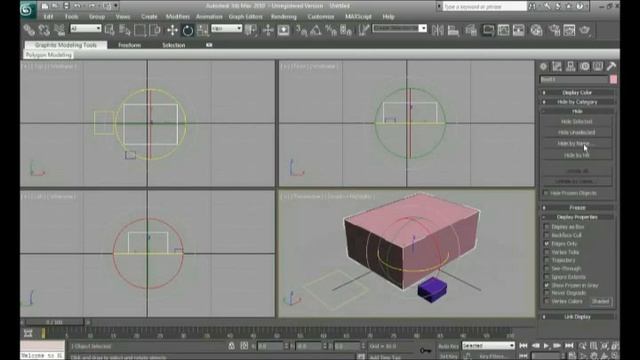This screenshot has height=360, width=640.
Task: Click the Select and Manipulate icon
Action: click(x=268, y=30)
